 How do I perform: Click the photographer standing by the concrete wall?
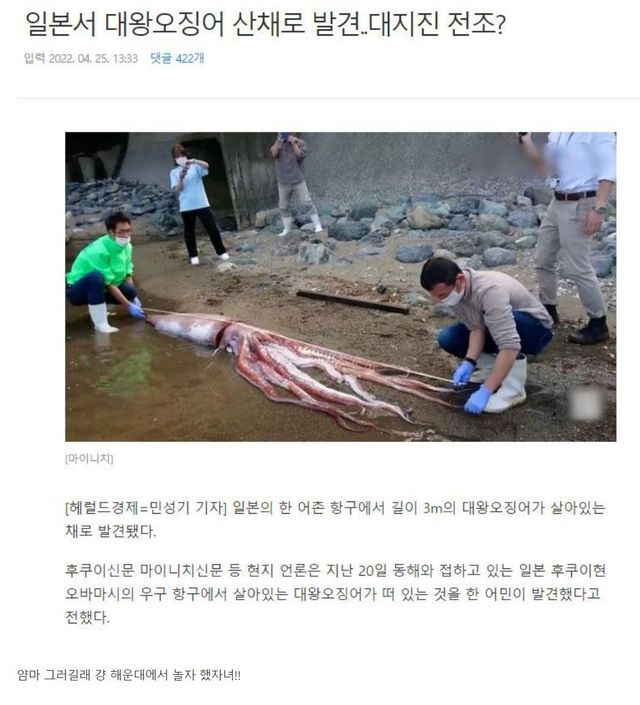click(293, 183)
